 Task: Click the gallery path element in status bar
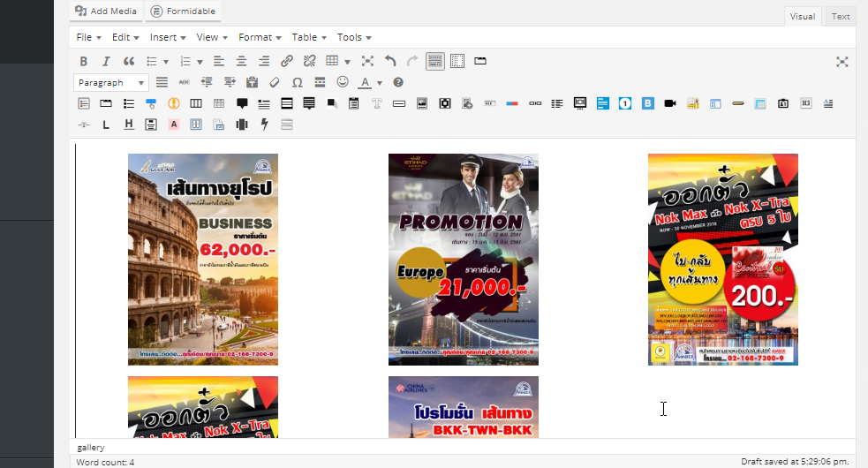tap(91, 448)
